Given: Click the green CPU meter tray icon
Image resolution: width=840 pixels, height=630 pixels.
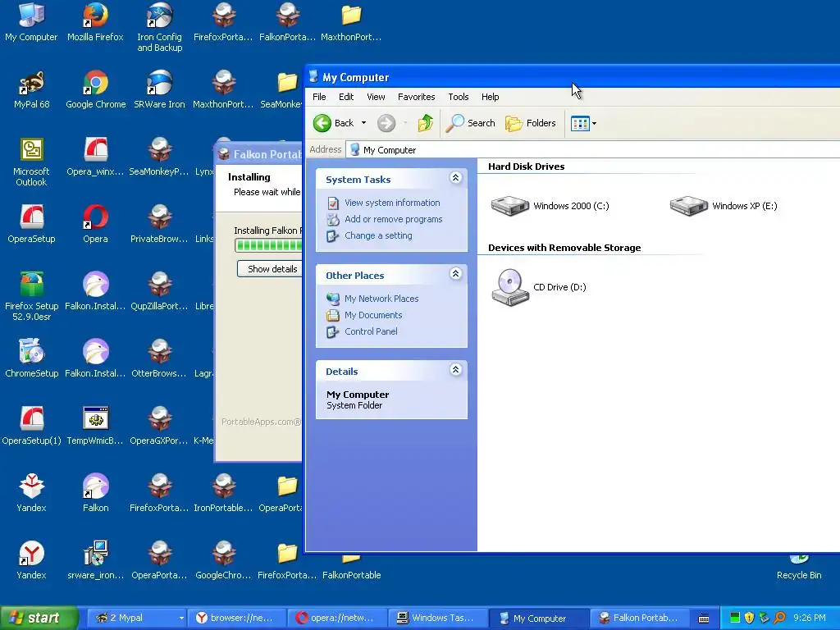Looking at the screenshot, I should click(x=734, y=619).
